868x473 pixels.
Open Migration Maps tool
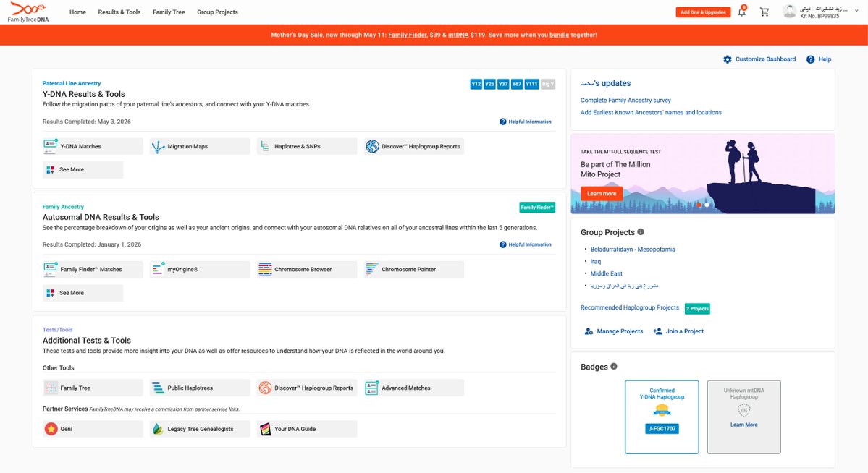click(x=200, y=147)
